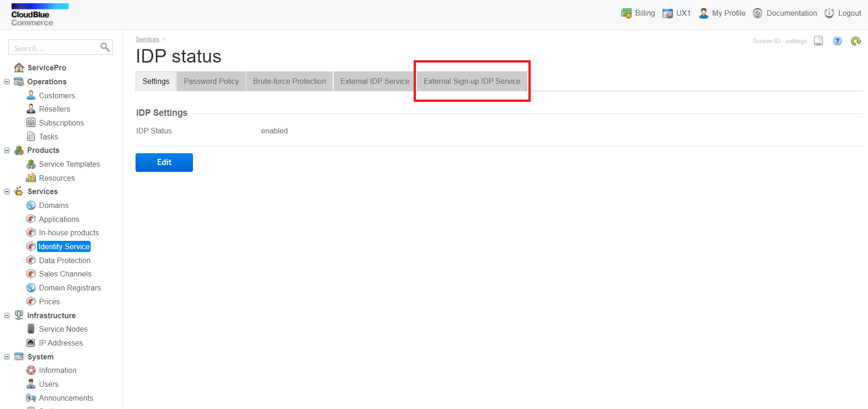Click the screen ID copy icon
The height and width of the screenshot is (409, 868).
point(818,41)
